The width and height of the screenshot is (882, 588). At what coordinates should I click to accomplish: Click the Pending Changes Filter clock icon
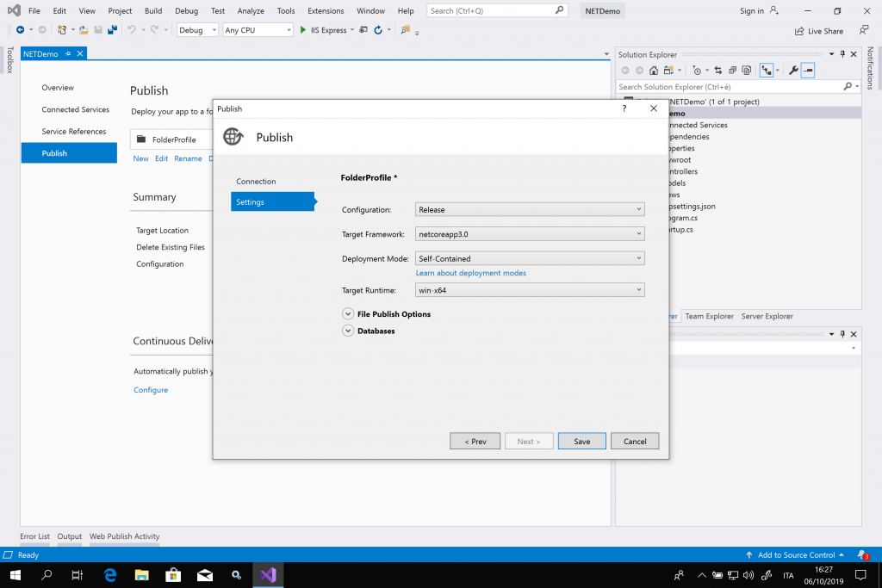[x=697, y=71]
